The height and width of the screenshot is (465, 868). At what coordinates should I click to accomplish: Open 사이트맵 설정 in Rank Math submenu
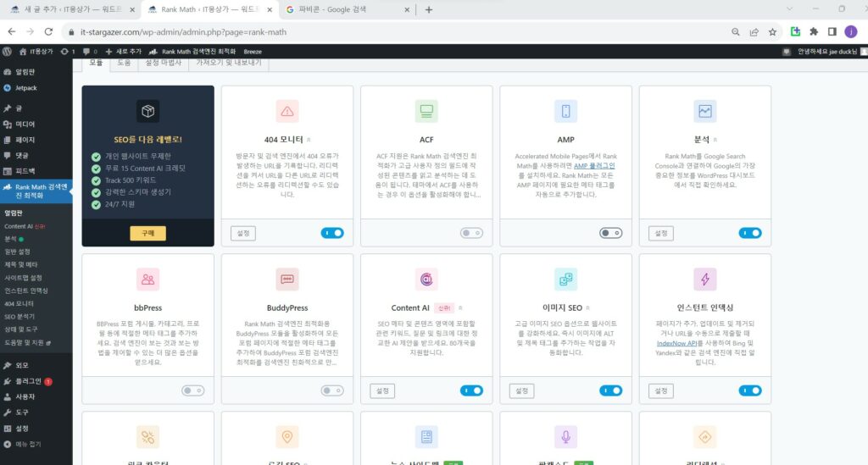coord(23,278)
